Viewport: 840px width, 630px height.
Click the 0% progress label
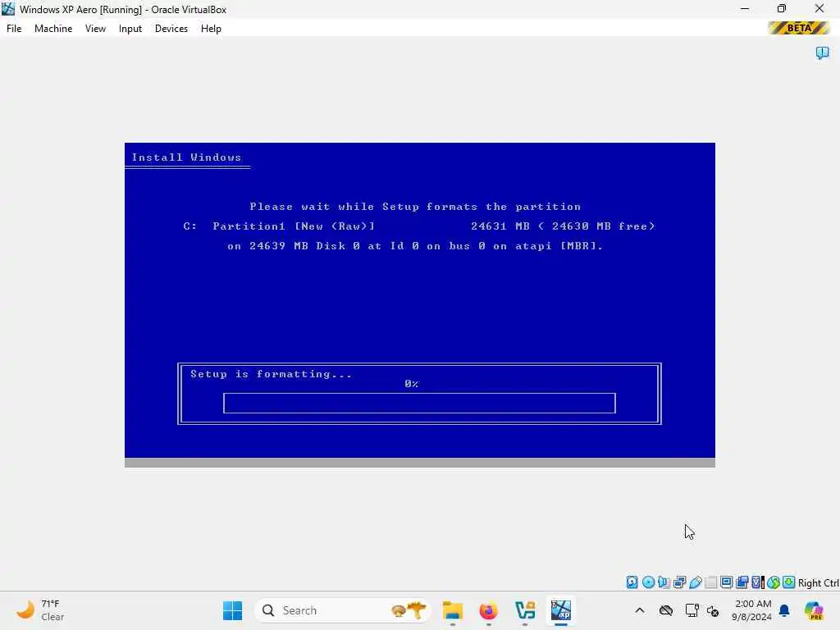pyautogui.click(x=412, y=384)
